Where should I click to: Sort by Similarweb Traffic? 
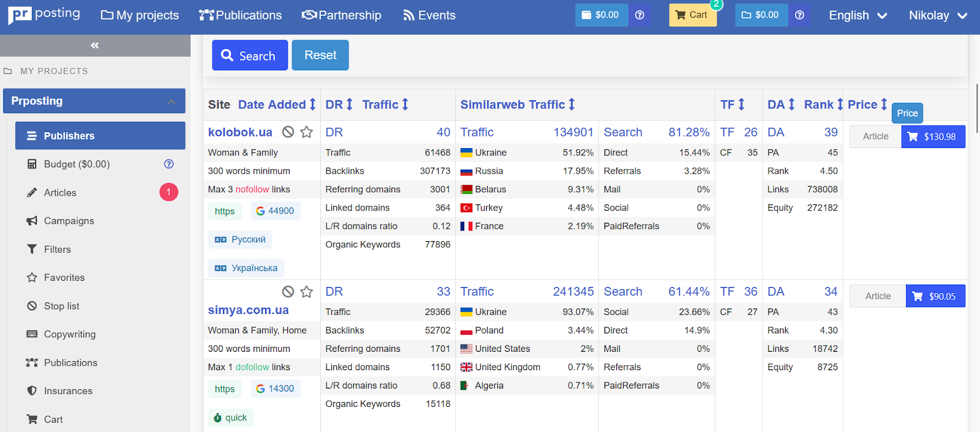coord(518,105)
